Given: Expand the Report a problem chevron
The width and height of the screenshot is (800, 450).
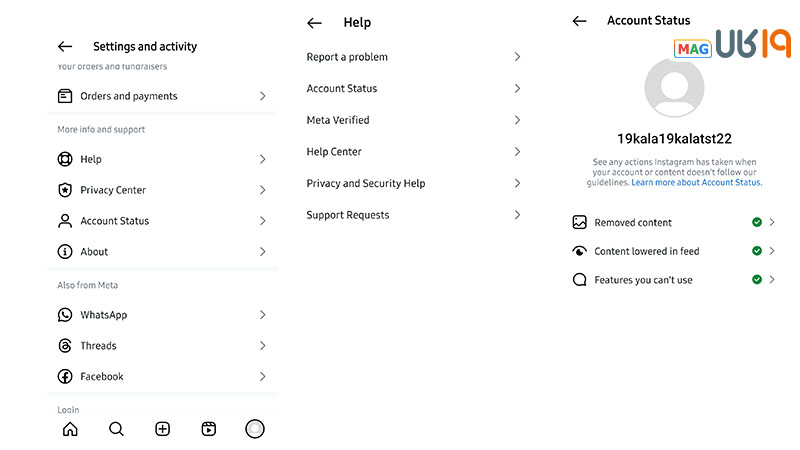Looking at the screenshot, I should pos(517,57).
